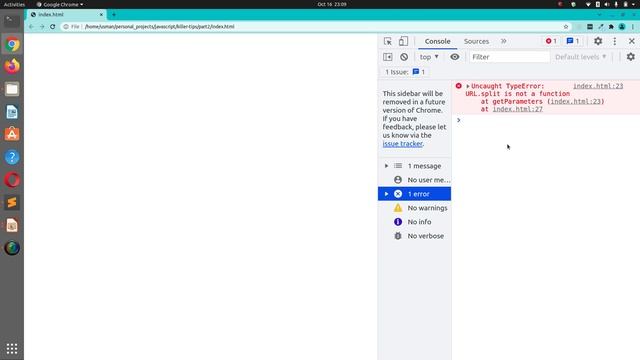Select the No user messages row
This screenshot has width=640, height=360.
(414, 180)
